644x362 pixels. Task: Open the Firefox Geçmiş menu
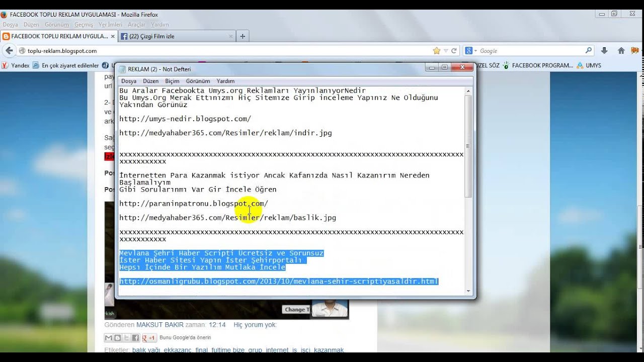point(84,25)
